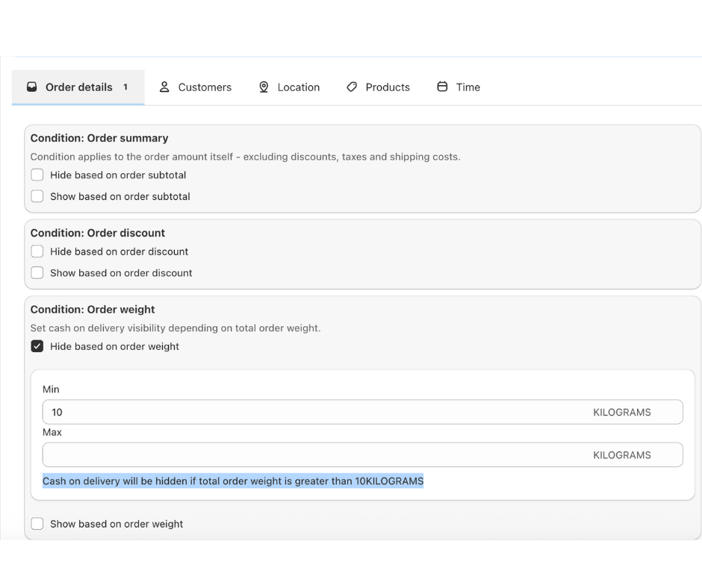
Task: Tick Hide based on order discount
Action: pos(37,252)
